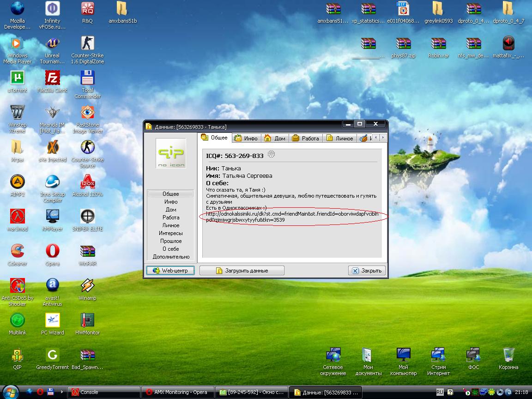
Task: Click the Закрыть button in the dialog
Action: [367, 271]
